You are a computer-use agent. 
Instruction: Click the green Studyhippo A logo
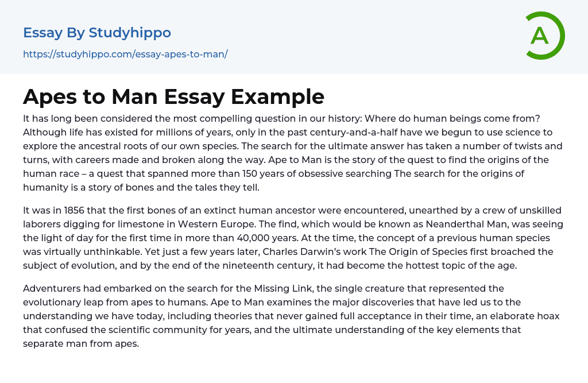544,36
